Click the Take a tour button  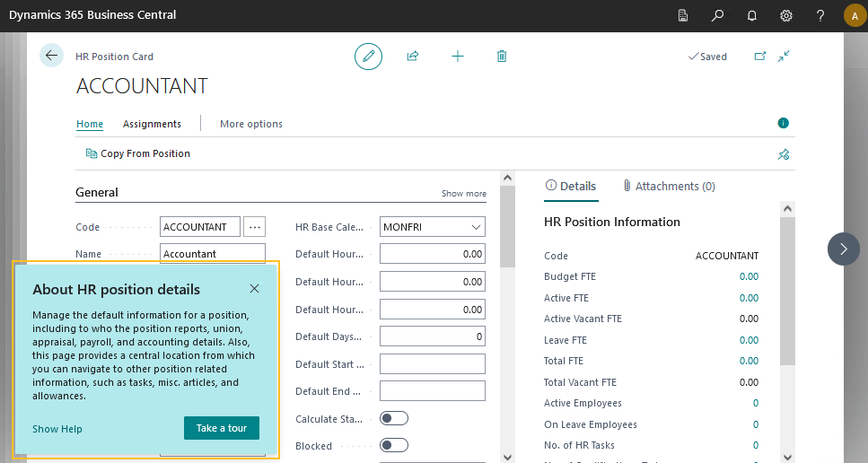coord(221,428)
